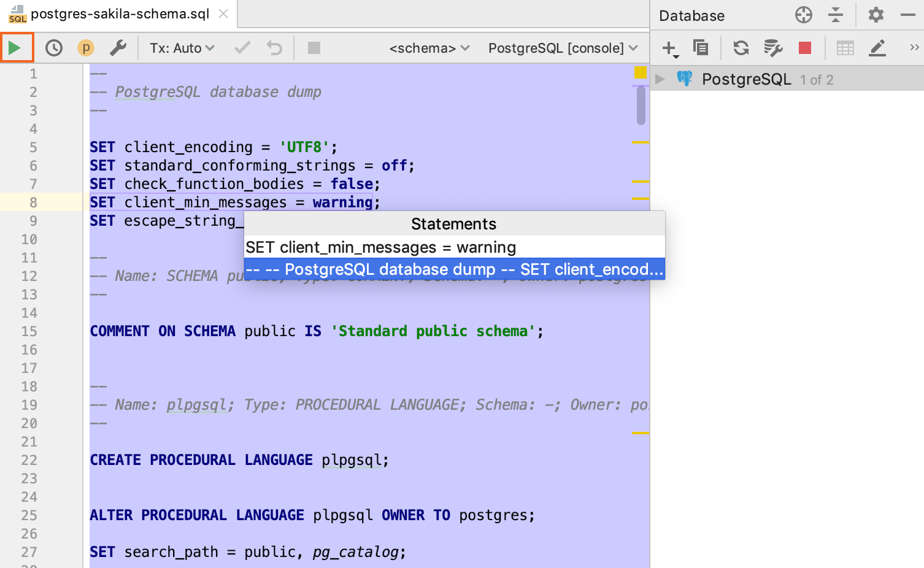Click the commit checkmark icon
The width and height of the screenshot is (924, 568).
[243, 48]
